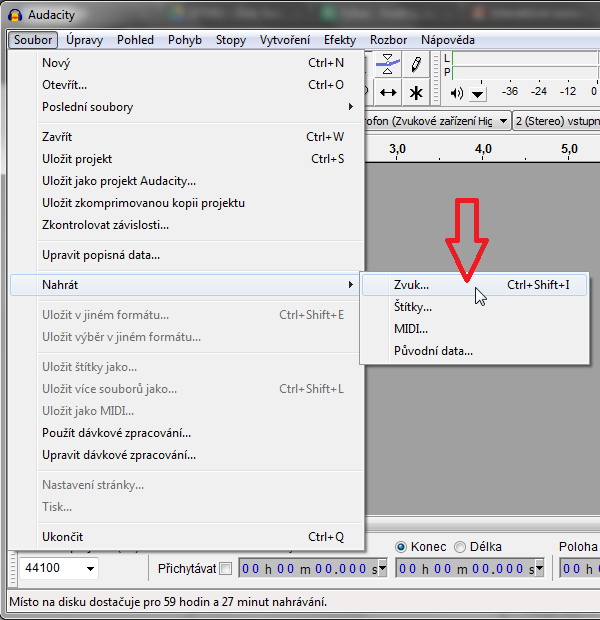Select the Konec radio button

click(x=401, y=547)
